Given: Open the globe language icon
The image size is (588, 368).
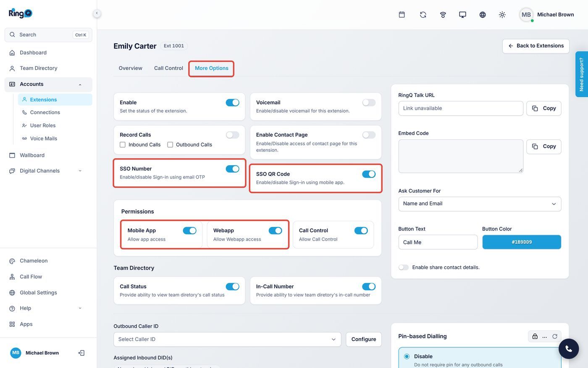Looking at the screenshot, I should click(483, 15).
